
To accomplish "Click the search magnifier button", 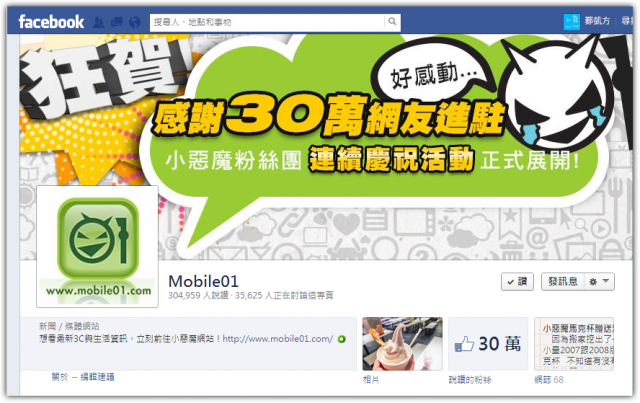I will (x=392, y=22).
